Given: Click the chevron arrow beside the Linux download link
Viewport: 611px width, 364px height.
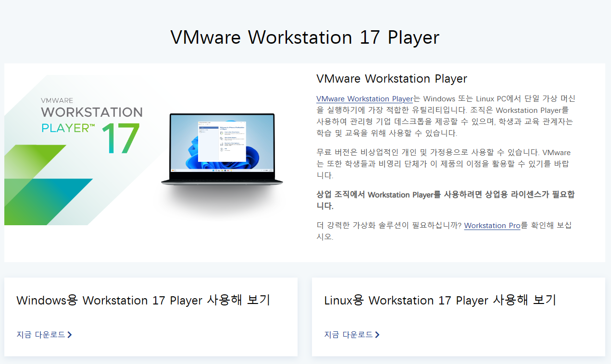Looking at the screenshot, I should 377,335.
